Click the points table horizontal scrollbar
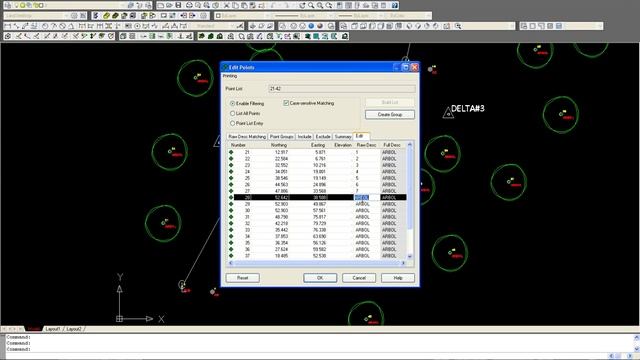 click(317, 263)
